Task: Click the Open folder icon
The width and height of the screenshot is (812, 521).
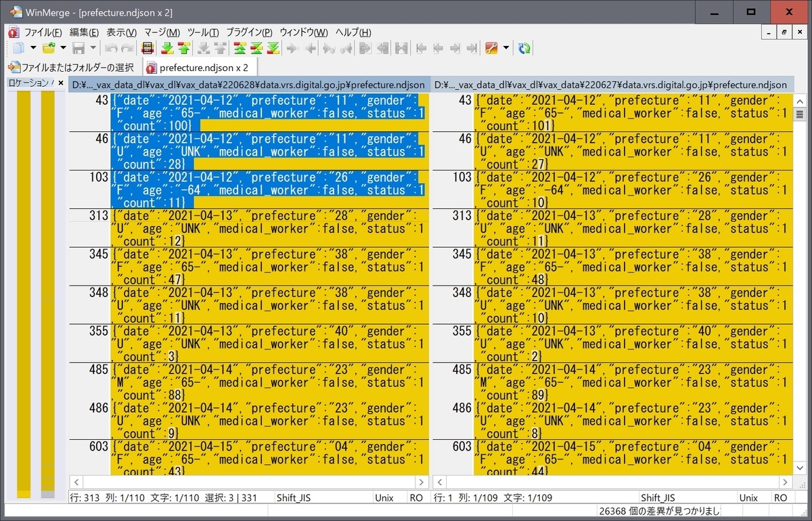Action: [x=49, y=48]
